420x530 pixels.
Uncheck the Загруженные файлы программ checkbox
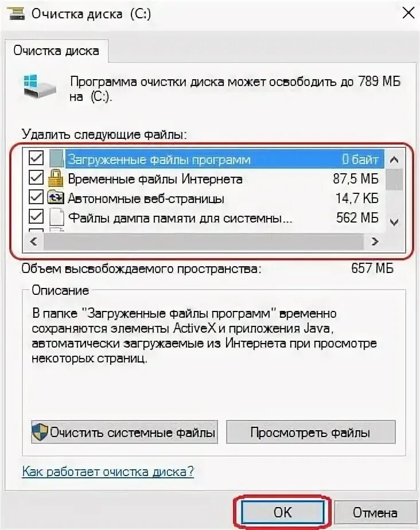click(36, 158)
